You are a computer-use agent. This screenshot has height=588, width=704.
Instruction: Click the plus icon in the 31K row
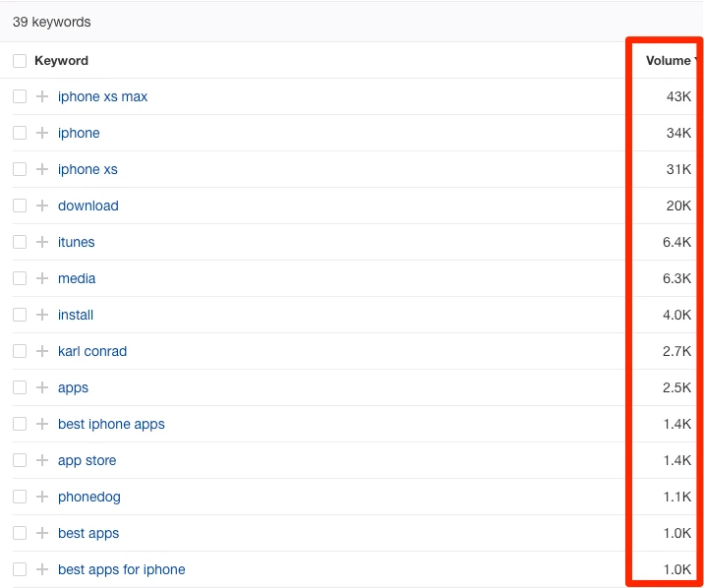coord(42,169)
